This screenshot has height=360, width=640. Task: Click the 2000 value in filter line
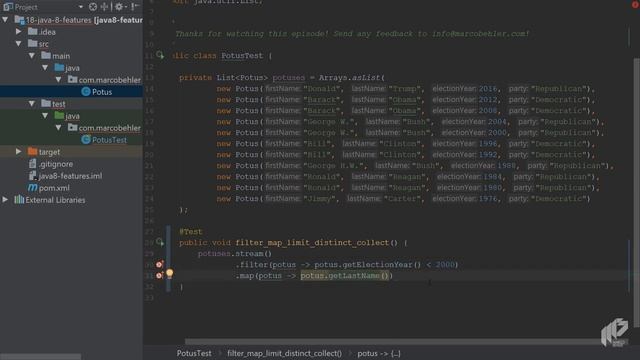click(x=445, y=264)
